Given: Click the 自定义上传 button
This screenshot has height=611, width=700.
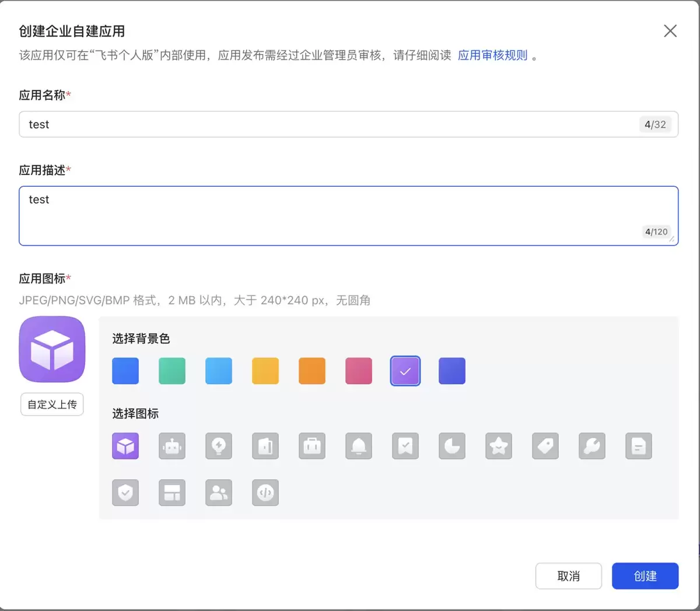Looking at the screenshot, I should click(52, 404).
